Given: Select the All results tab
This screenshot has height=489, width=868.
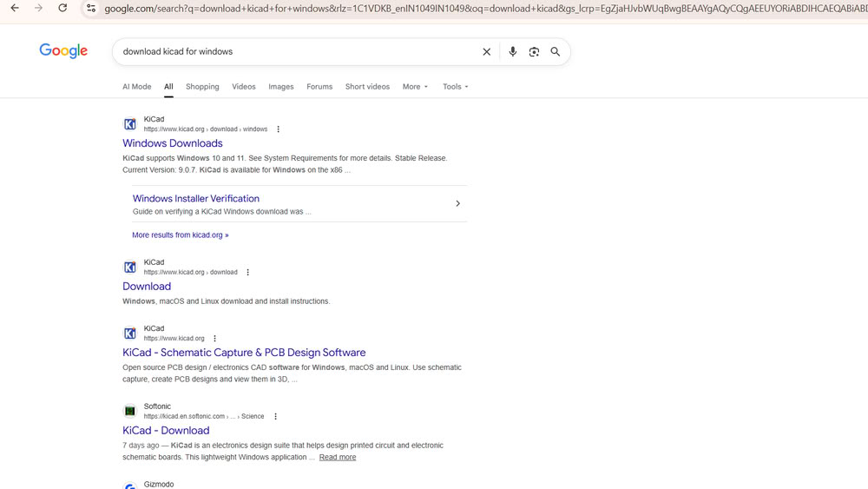Looking at the screenshot, I should (168, 86).
